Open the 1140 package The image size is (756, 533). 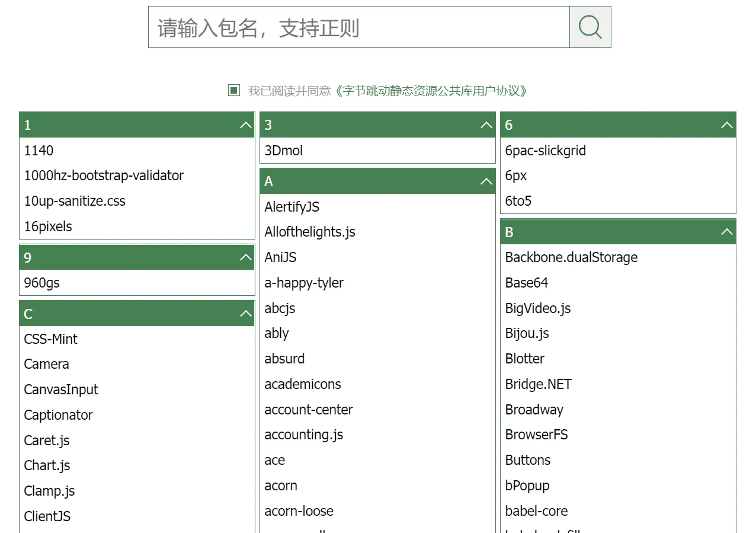coord(39,151)
